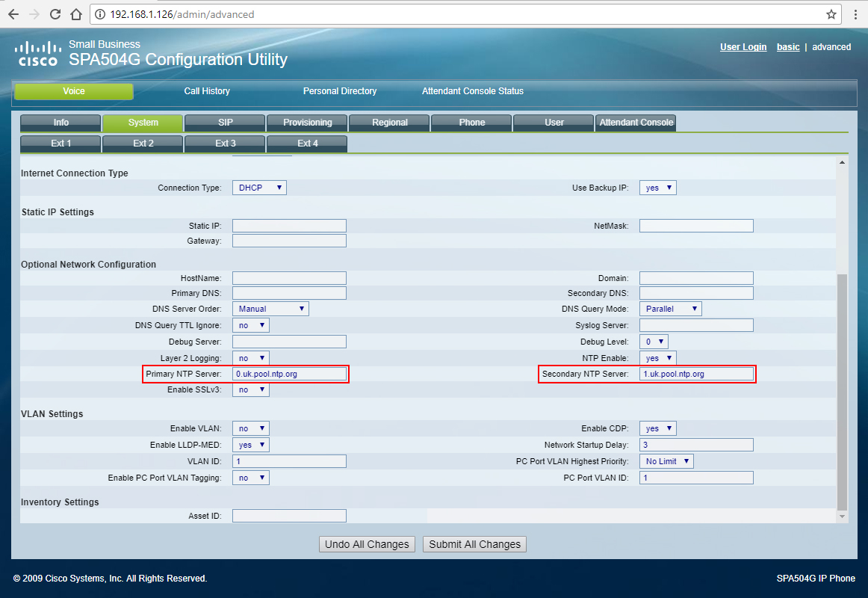Click site information icon in address bar
868x598 pixels.
(99, 14)
